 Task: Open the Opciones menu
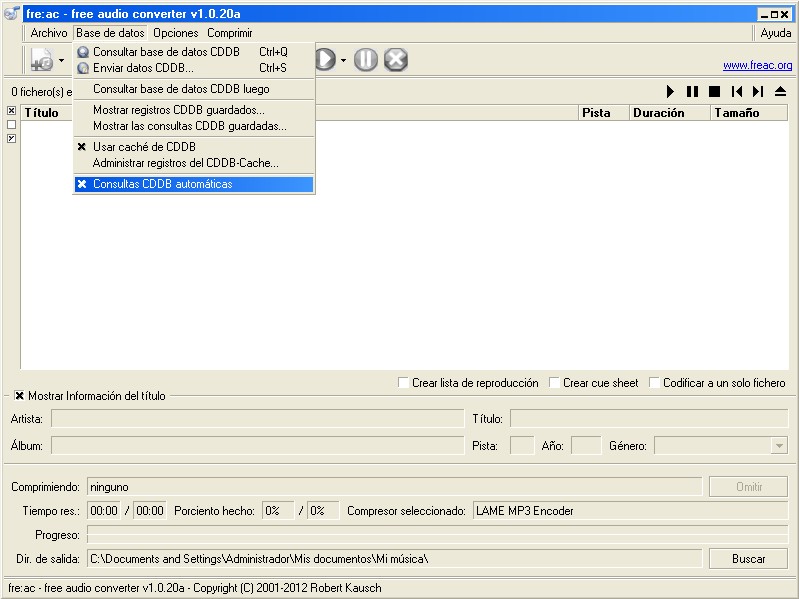176,33
